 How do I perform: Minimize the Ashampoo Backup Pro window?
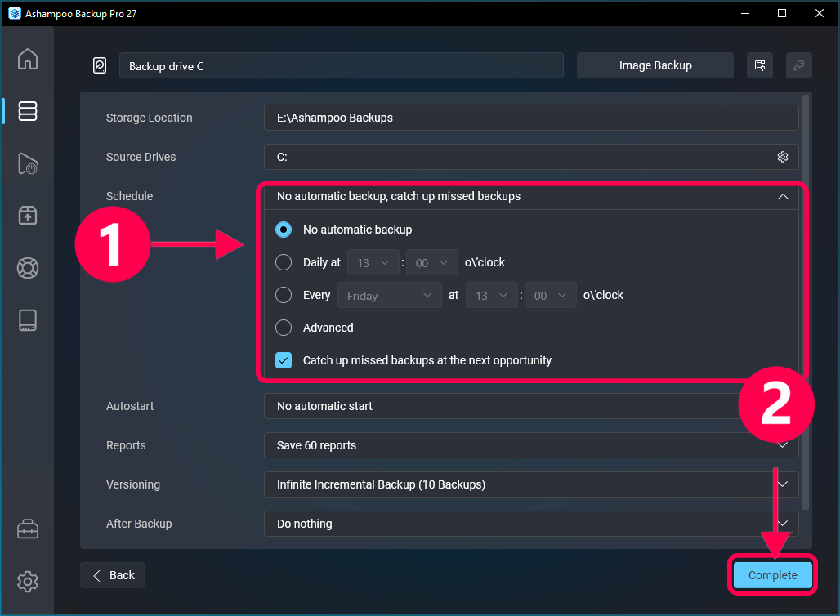(x=744, y=13)
